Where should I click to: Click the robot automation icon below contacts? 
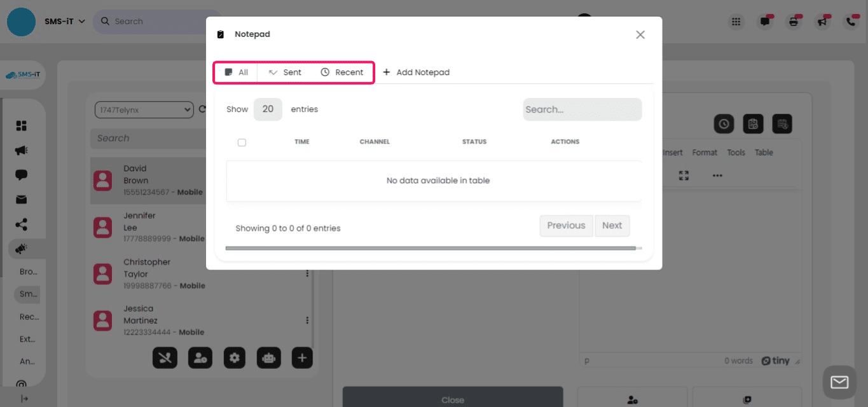268,357
